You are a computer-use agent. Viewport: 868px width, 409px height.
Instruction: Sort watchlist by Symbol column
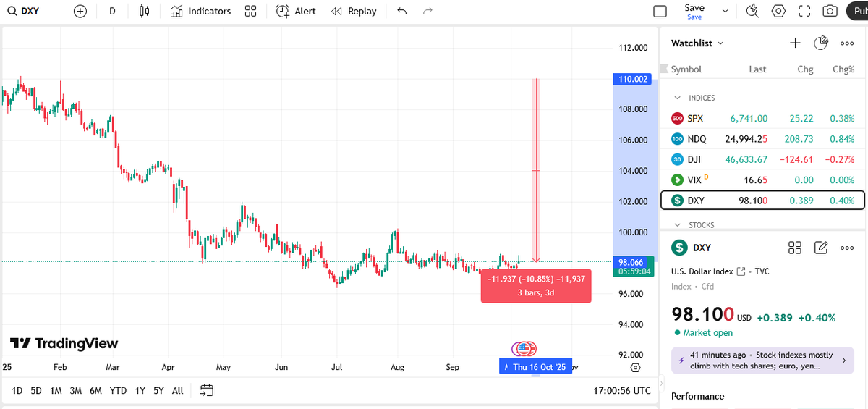click(x=686, y=69)
